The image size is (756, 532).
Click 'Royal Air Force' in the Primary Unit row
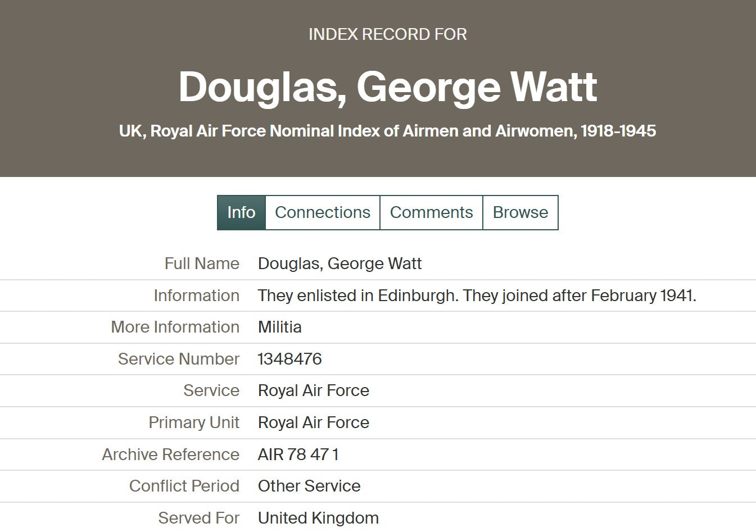click(314, 422)
